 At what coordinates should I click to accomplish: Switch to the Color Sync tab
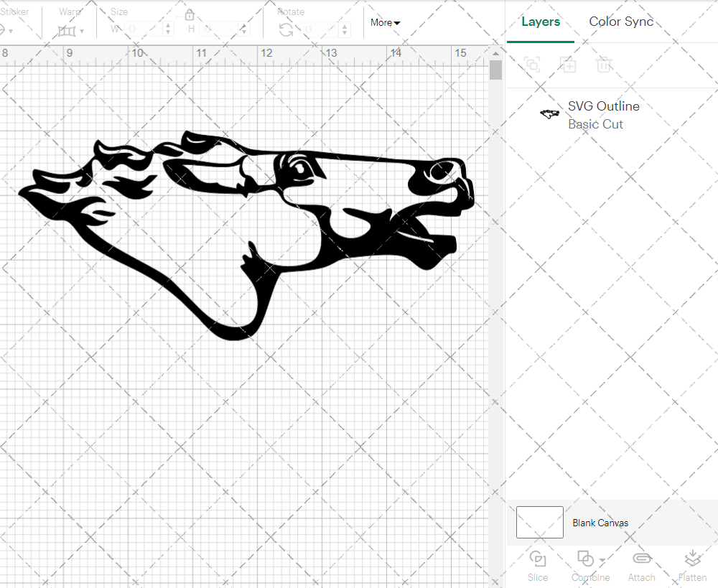point(621,22)
